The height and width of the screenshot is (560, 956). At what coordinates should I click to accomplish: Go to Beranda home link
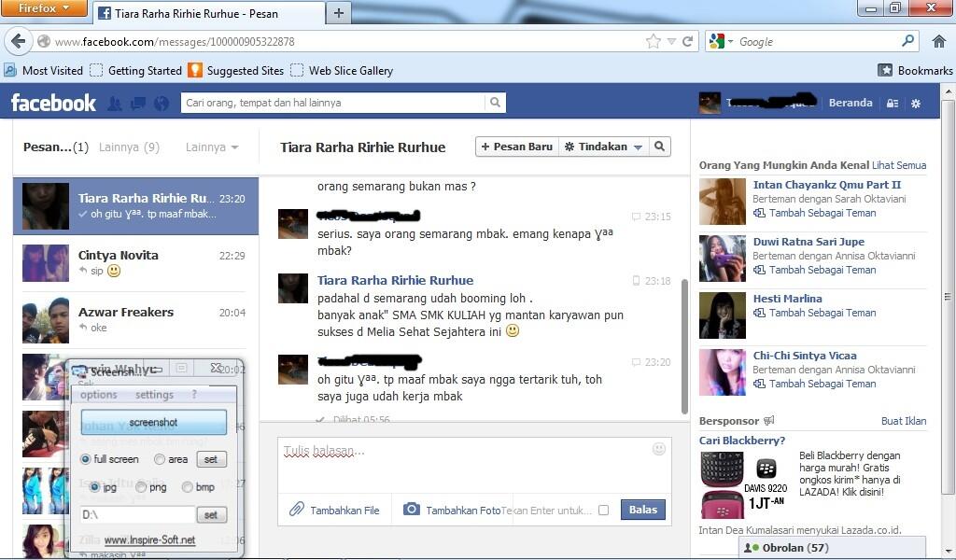click(851, 103)
